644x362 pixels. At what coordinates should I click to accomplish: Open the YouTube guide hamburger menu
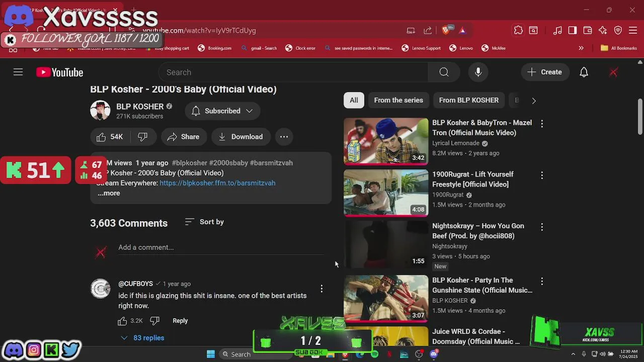pyautogui.click(x=18, y=72)
